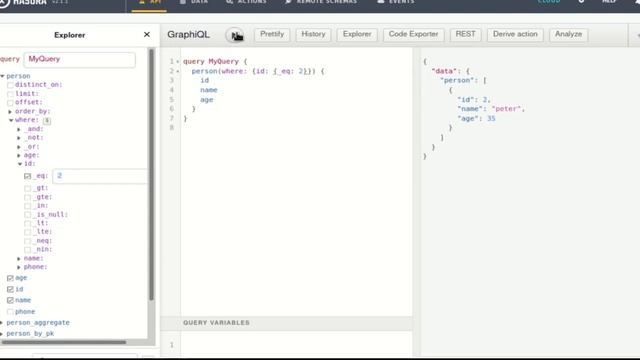640x360 pixels.
Task: Check the _in operator checkbox
Action: (27, 206)
